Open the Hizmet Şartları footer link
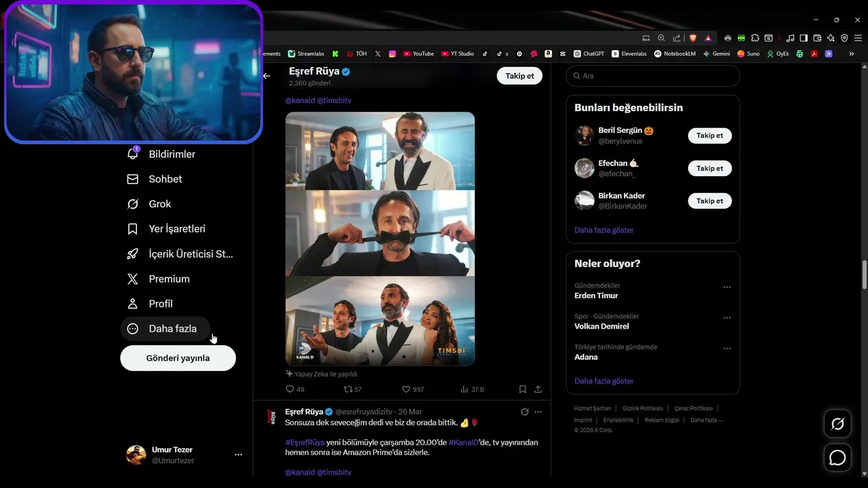The image size is (868, 488). point(593,409)
